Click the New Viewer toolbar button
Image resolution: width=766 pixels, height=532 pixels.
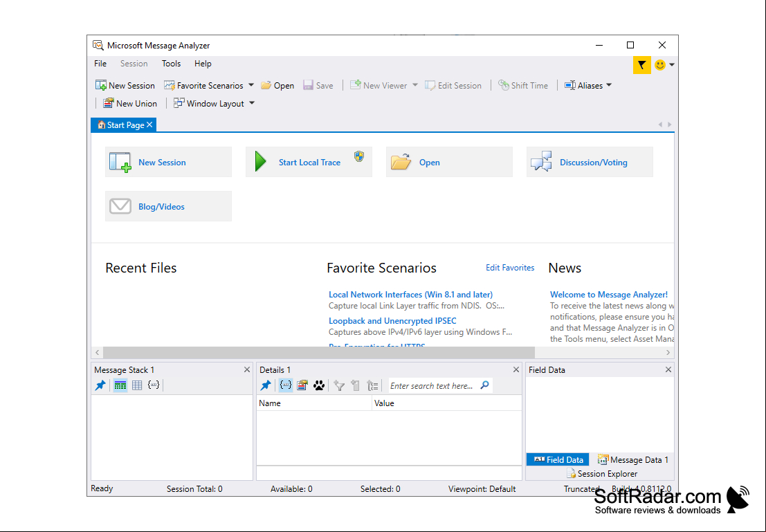[379, 86]
